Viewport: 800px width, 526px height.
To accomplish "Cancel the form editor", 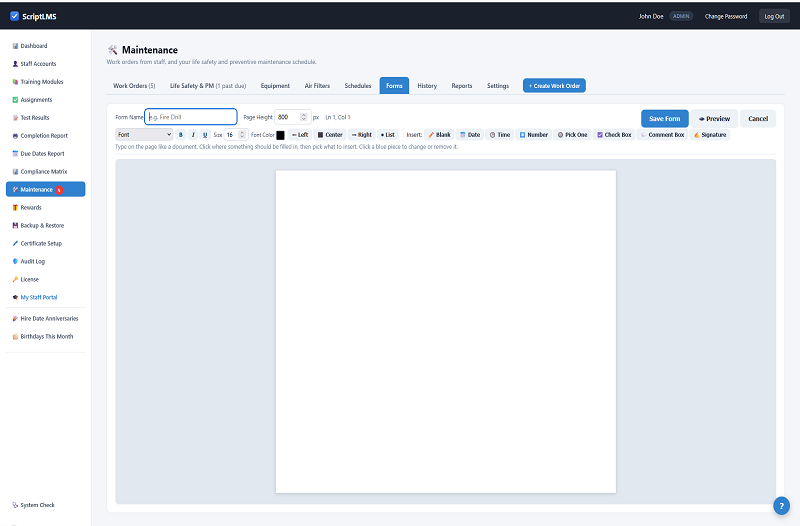I will [x=758, y=118].
